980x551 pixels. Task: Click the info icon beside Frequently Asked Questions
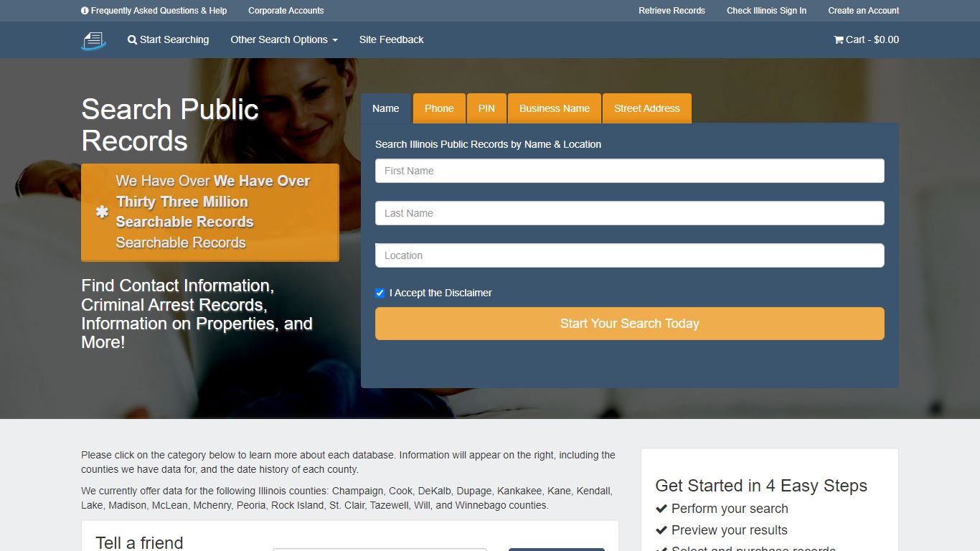[85, 11]
